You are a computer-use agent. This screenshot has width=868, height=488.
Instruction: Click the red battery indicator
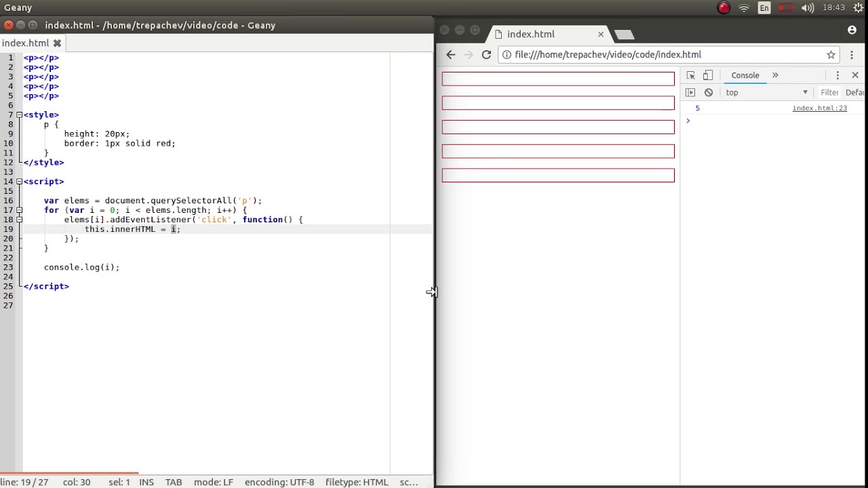pyautogui.click(x=786, y=8)
